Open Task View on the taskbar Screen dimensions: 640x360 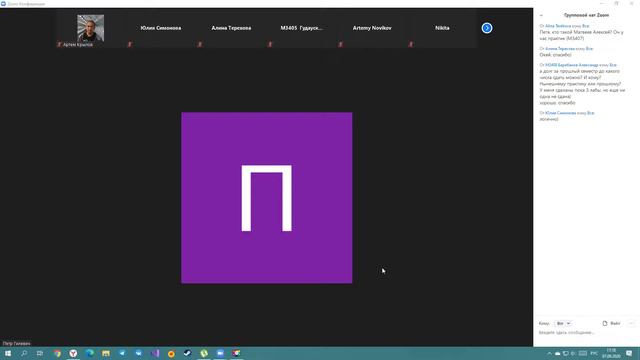point(40,353)
